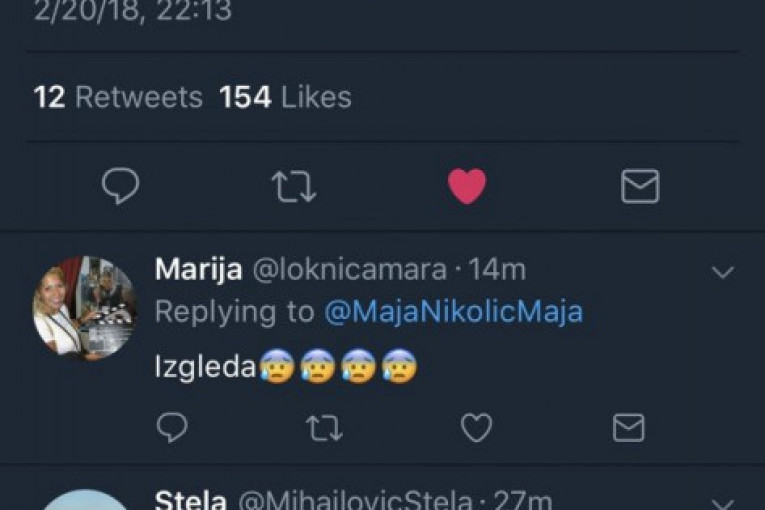The width and height of the screenshot is (765, 510).
Task: Send Marija's reply via message envelope
Action: click(628, 428)
